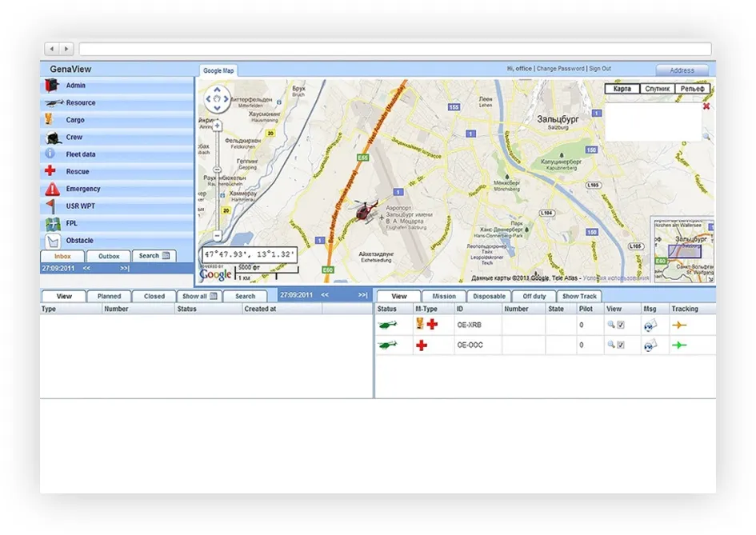This screenshot has height=535, width=756.
Task: Select the Closed missions tab
Action: coord(154,296)
